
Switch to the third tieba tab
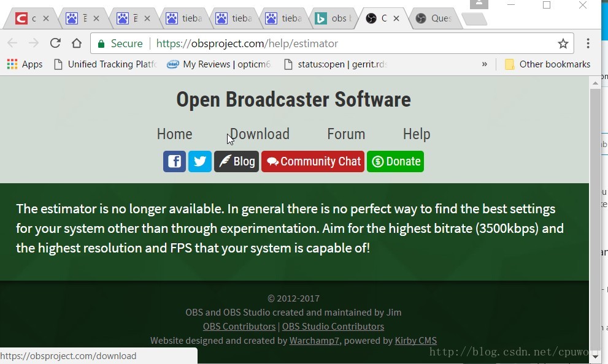pyautogui.click(x=284, y=18)
